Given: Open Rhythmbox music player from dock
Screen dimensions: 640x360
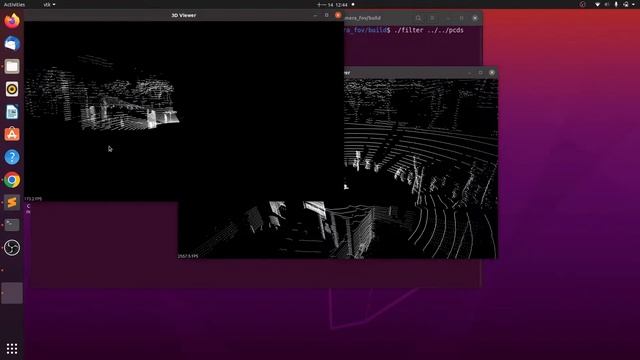Looking at the screenshot, I should point(12,89).
